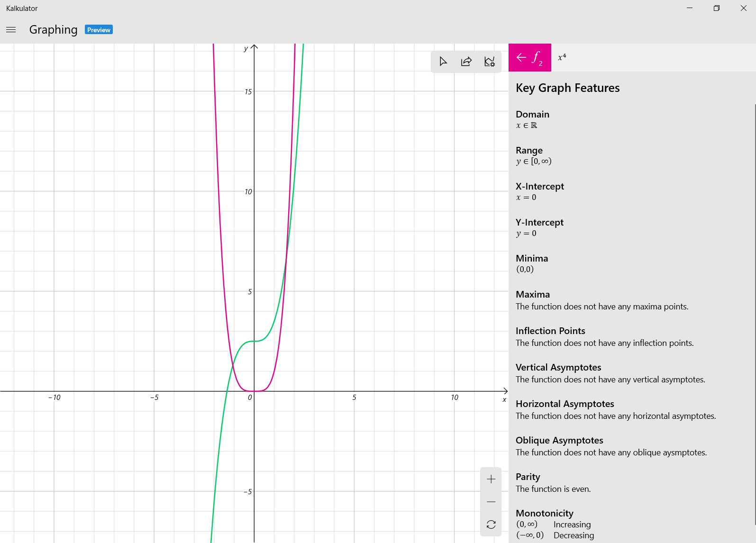Viewport: 756px width, 543px height.
Task: Click the Domain label
Action: point(532,114)
